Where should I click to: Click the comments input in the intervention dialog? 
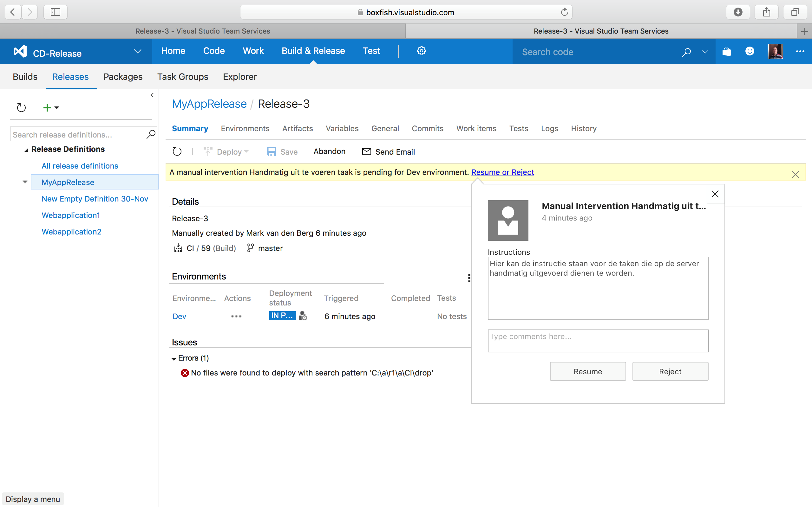pos(598,341)
